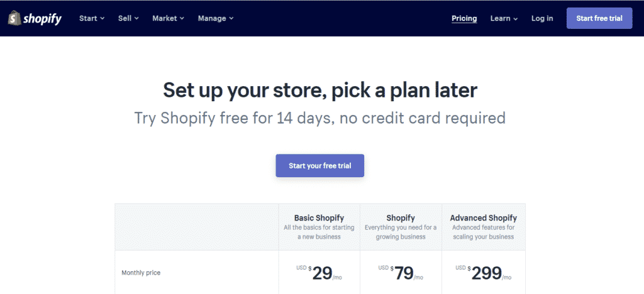Click the Log in link
644x294 pixels.
542,18
